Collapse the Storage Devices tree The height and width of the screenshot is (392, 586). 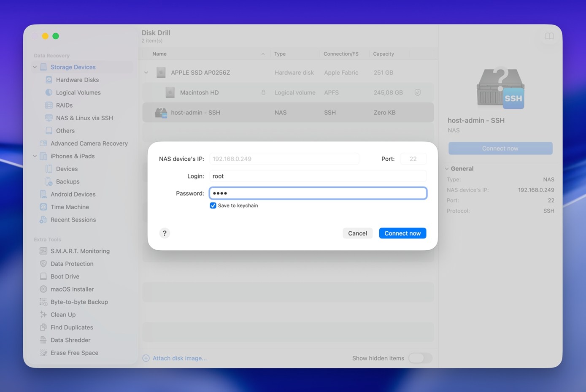tap(35, 67)
